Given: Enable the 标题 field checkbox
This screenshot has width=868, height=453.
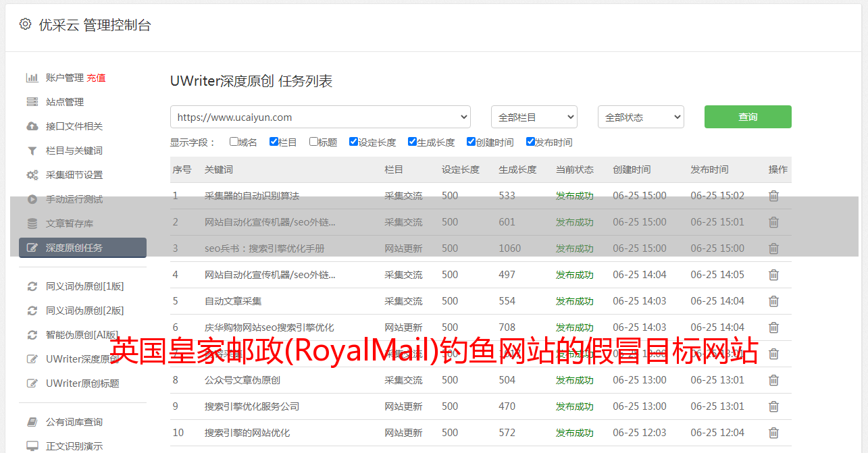Looking at the screenshot, I should click(313, 142).
